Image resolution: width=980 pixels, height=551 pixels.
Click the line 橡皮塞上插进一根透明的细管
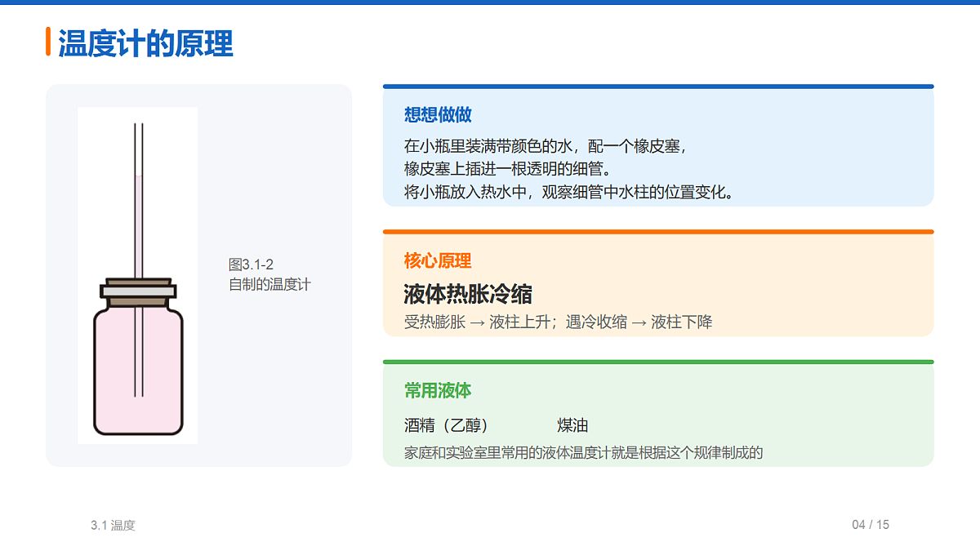pyautogui.click(x=508, y=169)
